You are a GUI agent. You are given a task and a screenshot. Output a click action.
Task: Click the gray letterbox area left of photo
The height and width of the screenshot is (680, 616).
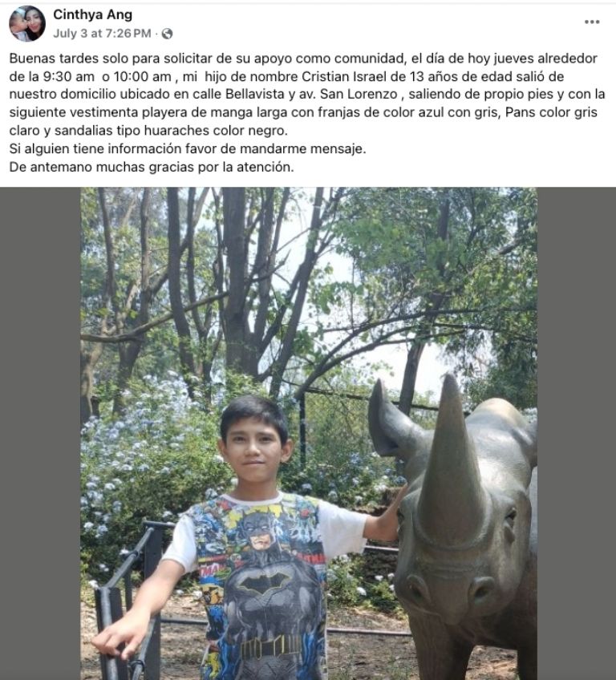click(40, 433)
